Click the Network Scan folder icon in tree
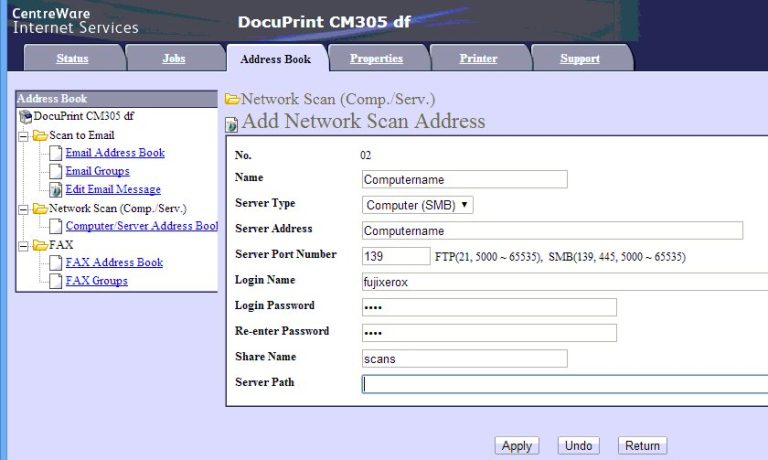 40,209
